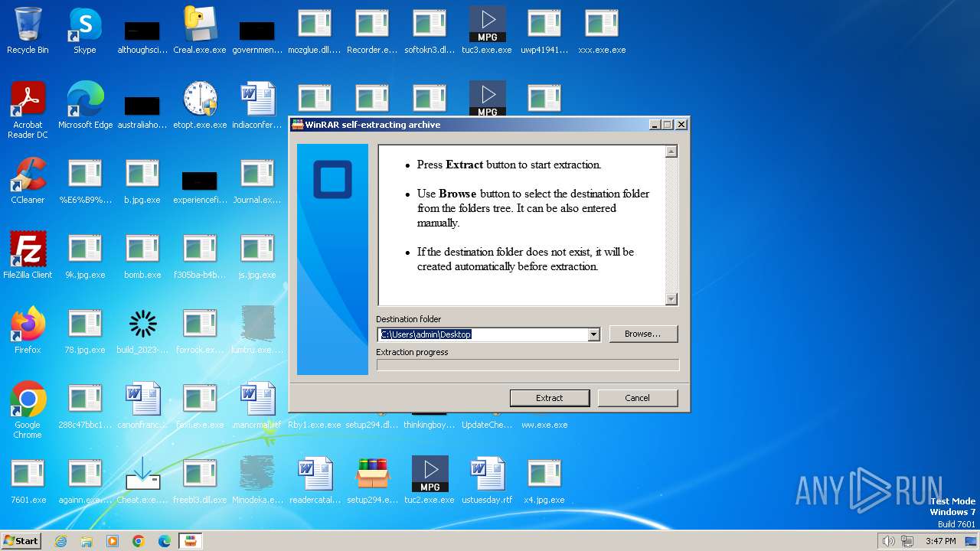Launch Skype from the desktop
The image size is (980, 551).
85,31
